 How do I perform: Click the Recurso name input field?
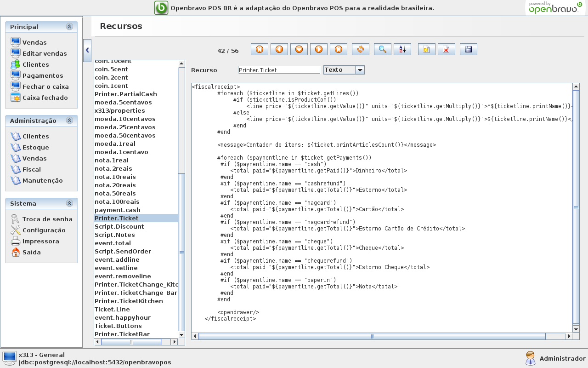(x=279, y=70)
